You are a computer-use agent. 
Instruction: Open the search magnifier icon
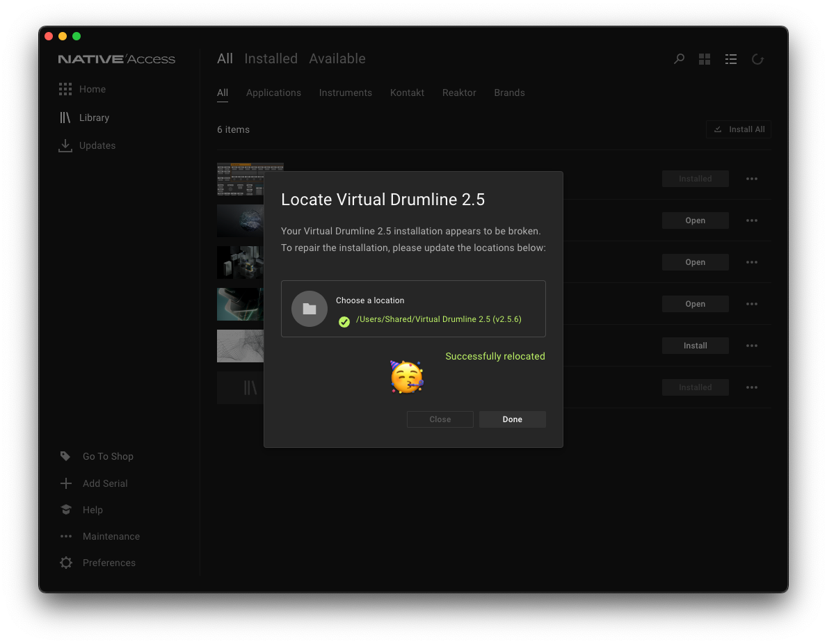pos(679,59)
